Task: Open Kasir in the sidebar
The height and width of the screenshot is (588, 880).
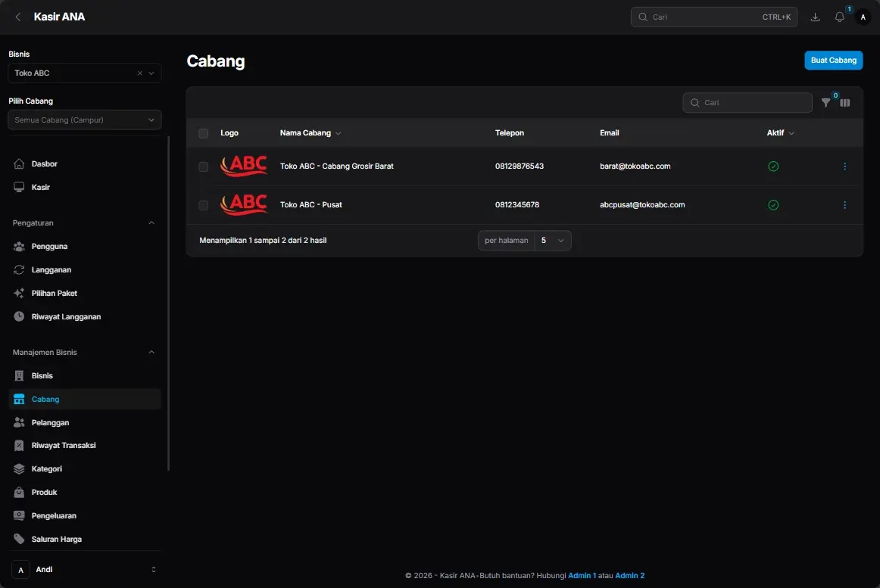Action: pos(85,188)
